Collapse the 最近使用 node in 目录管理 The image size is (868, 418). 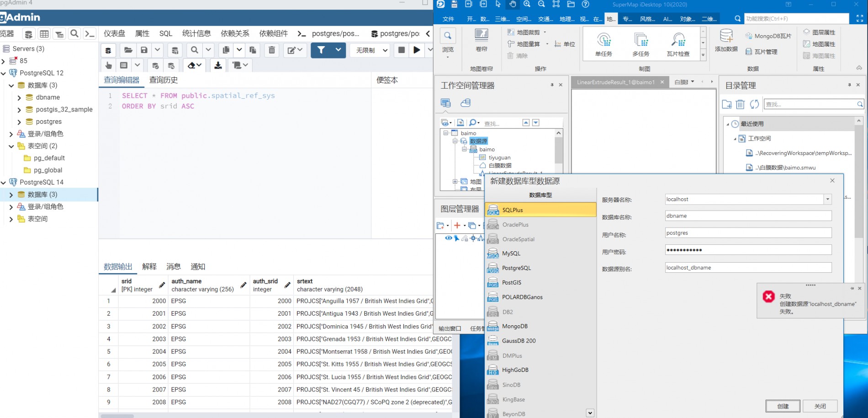[x=728, y=124]
